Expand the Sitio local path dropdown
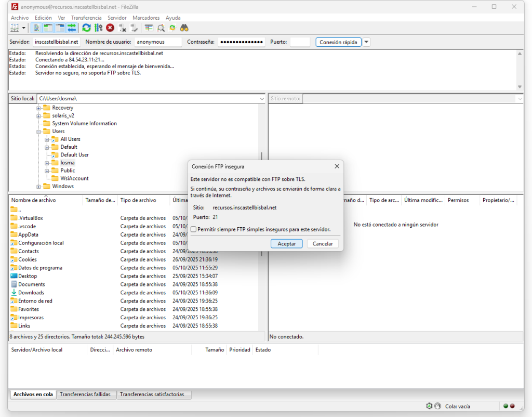 [x=262, y=99]
